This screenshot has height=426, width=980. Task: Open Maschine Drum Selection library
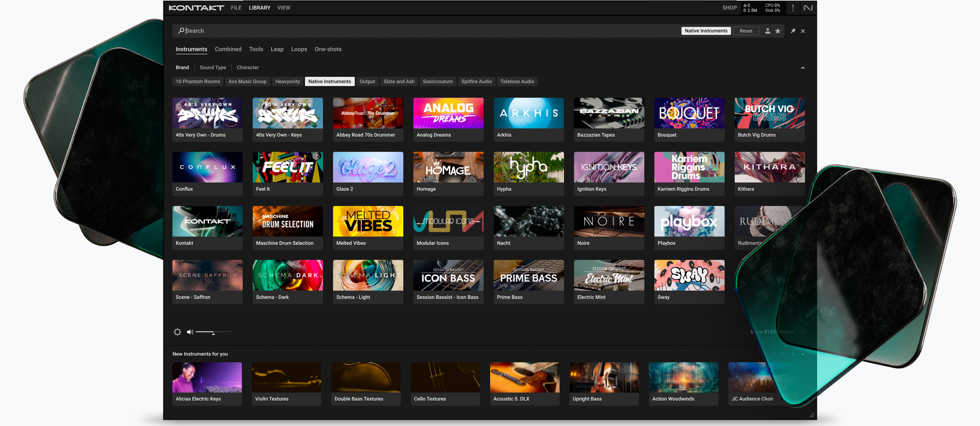coord(288,227)
